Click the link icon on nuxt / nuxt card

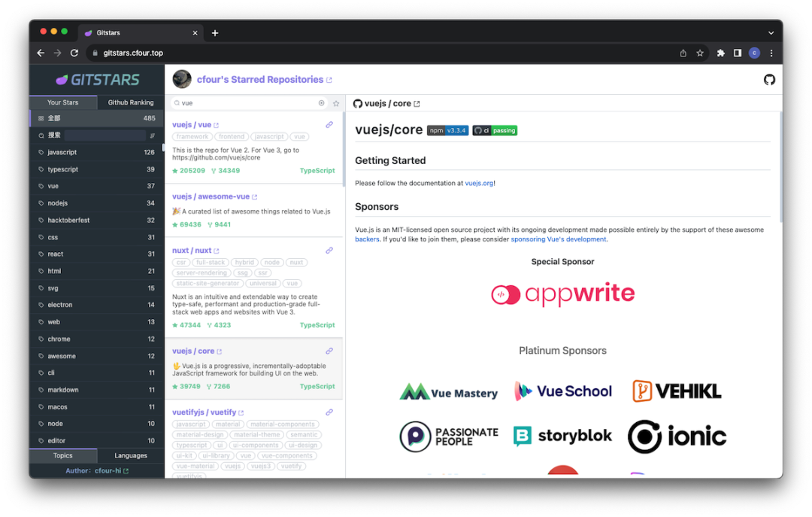click(329, 251)
